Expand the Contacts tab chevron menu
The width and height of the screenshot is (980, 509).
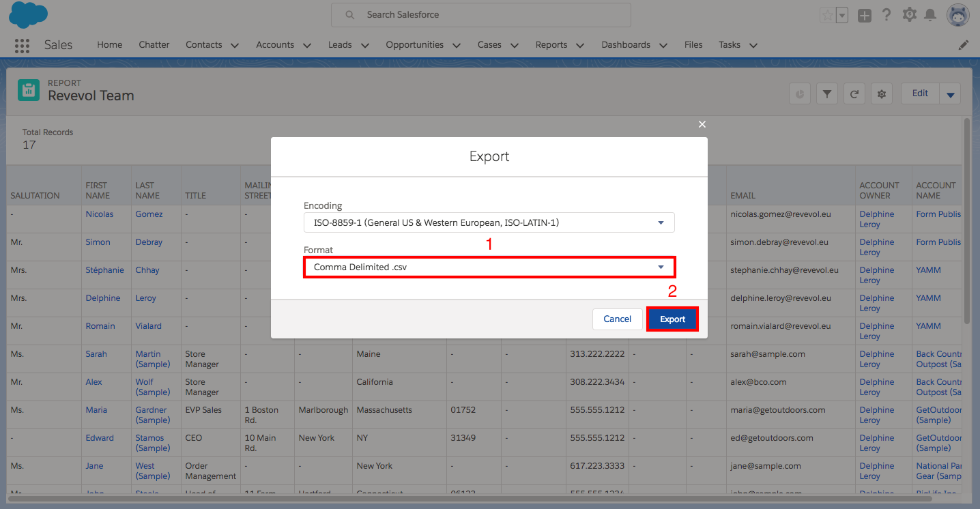[235, 46]
